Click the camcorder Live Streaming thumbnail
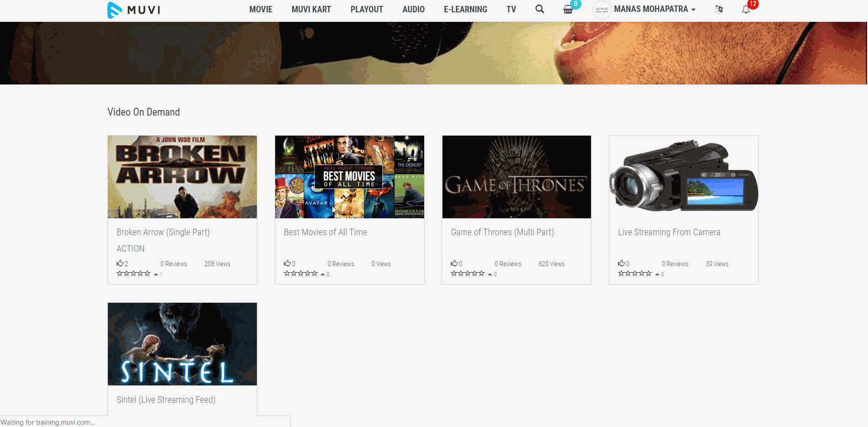868x427 pixels. click(684, 177)
